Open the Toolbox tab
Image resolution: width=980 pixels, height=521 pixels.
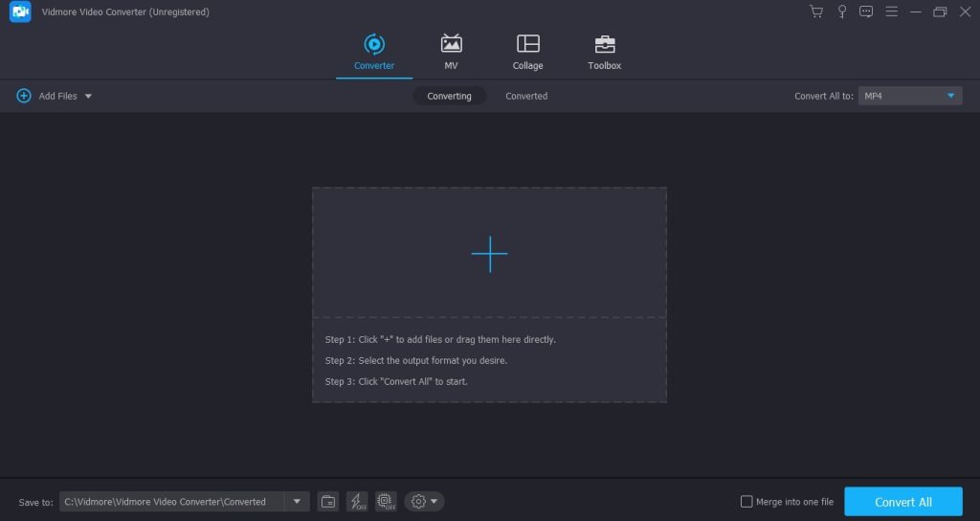(605, 53)
